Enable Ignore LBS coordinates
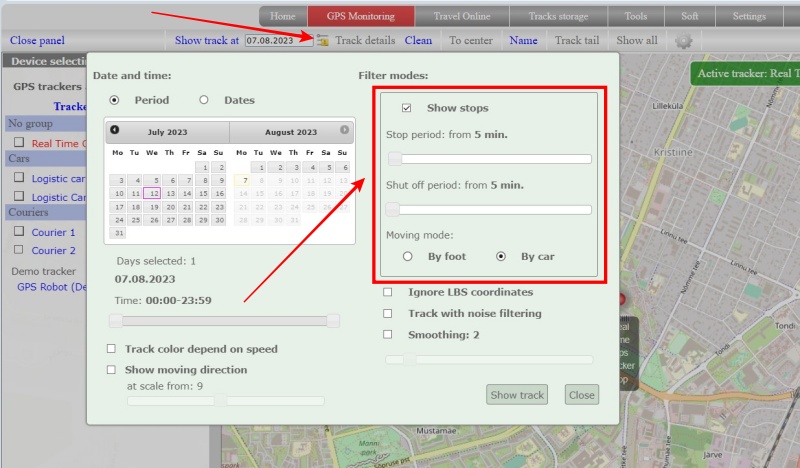 pos(388,292)
